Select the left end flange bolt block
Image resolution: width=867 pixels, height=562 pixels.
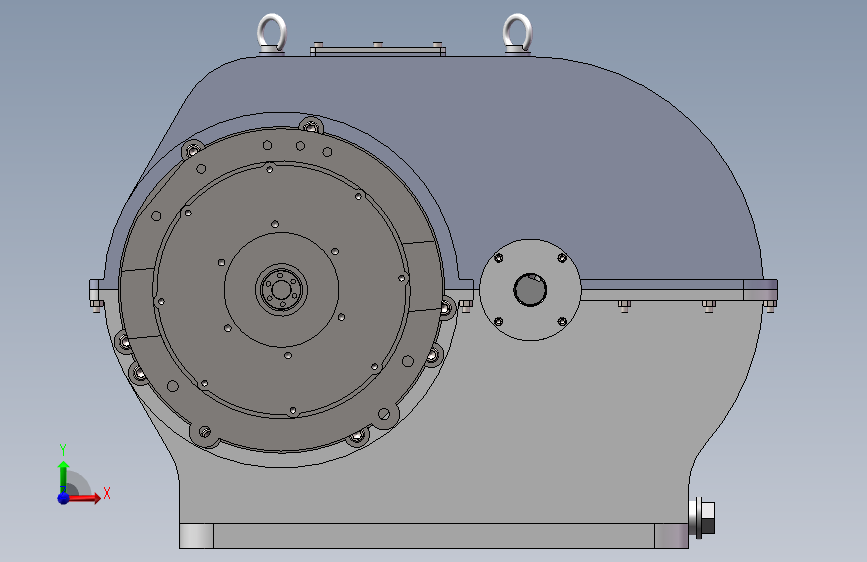pos(95,290)
